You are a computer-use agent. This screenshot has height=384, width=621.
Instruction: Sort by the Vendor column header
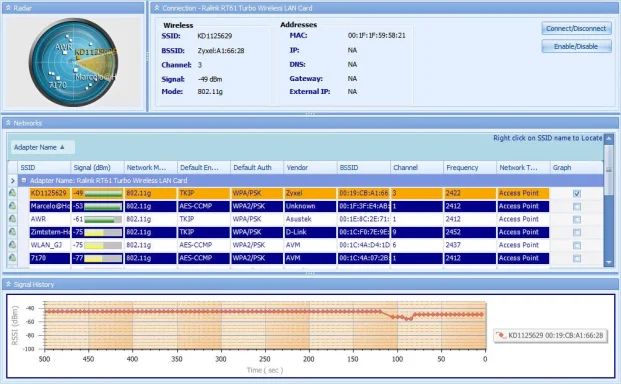(310, 167)
